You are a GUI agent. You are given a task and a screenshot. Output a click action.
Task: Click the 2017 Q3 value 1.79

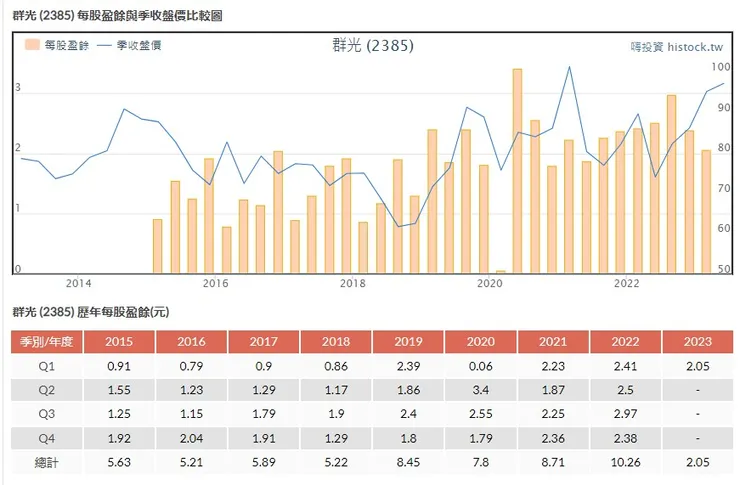(x=264, y=414)
